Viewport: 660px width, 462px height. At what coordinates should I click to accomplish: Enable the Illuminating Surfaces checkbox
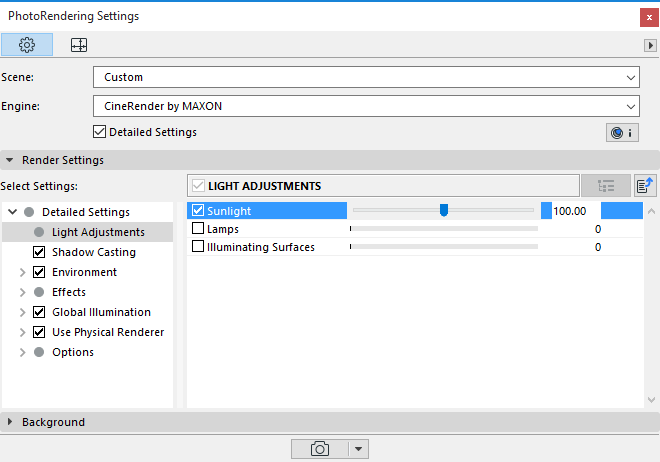[x=198, y=247]
